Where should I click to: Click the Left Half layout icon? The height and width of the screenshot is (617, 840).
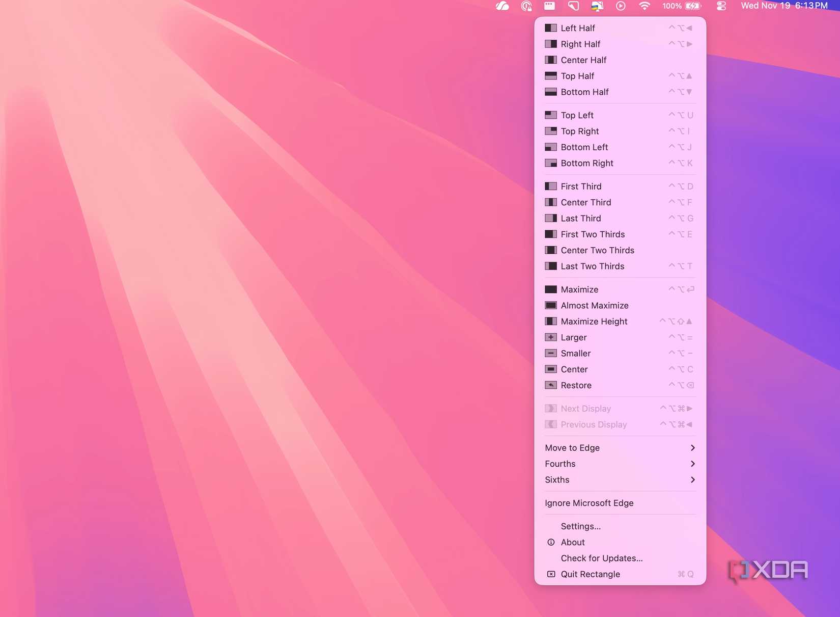coord(551,28)
